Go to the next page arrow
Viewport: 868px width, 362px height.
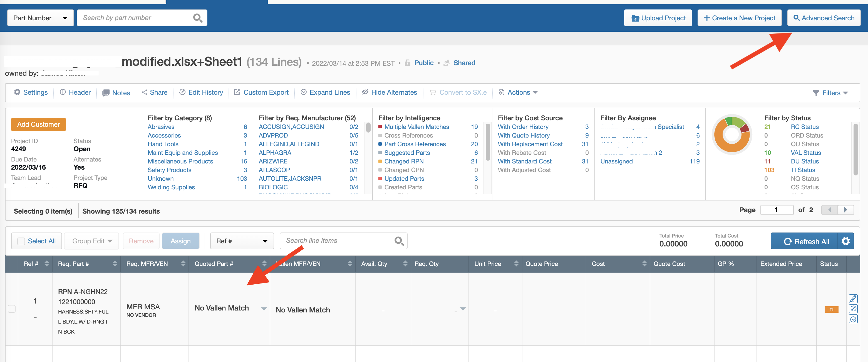click(845, 210)
